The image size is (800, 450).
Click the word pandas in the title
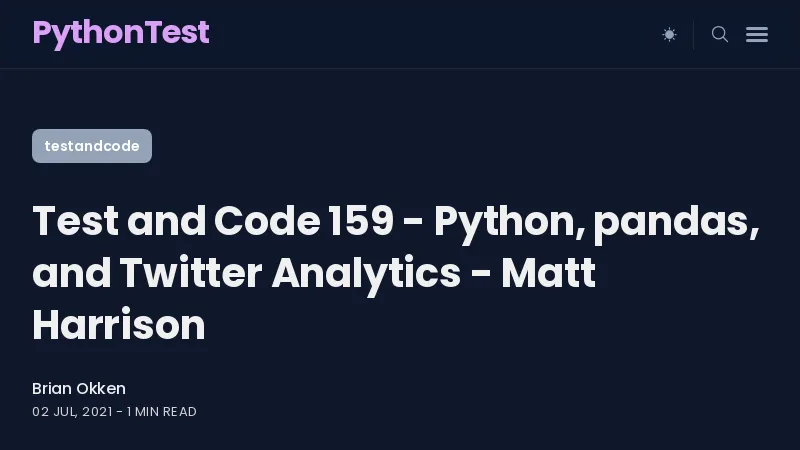(677, 222)
